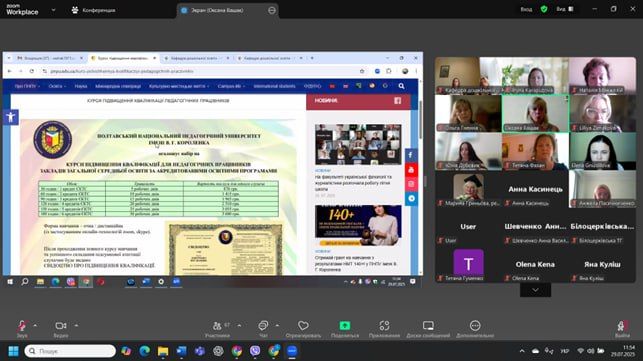Open the Дополнительно more options menu

pos(475,329)
